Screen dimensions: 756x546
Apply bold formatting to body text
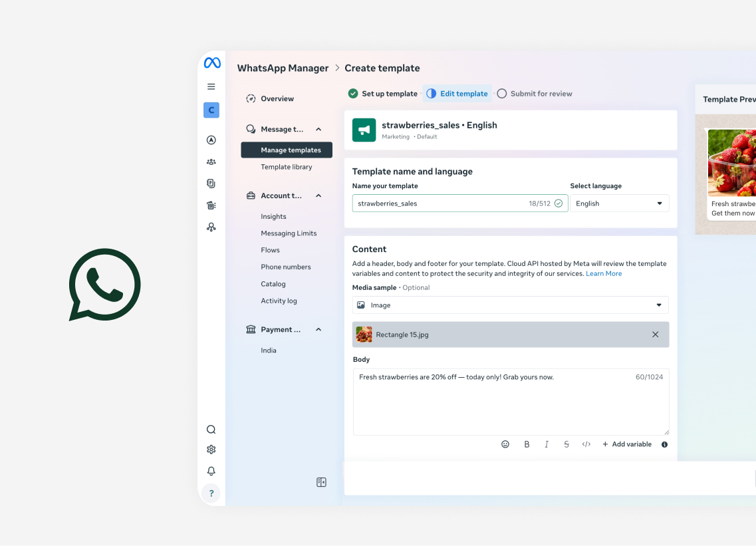point(527,444)
